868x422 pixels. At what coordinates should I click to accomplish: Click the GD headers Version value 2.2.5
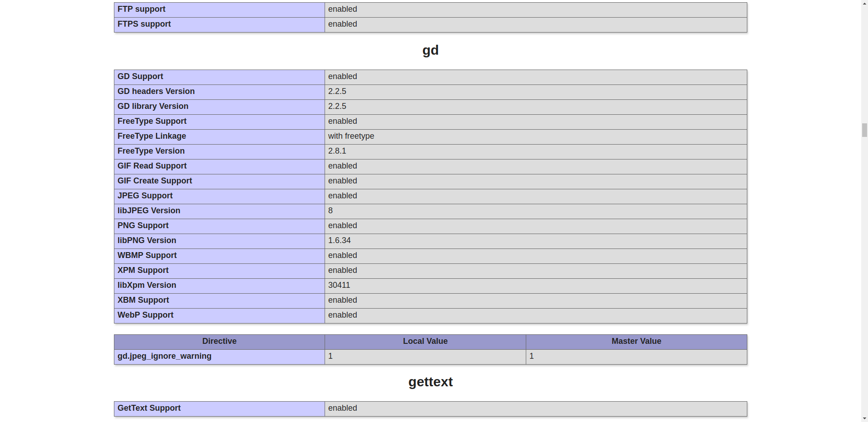tap(337, 91)
